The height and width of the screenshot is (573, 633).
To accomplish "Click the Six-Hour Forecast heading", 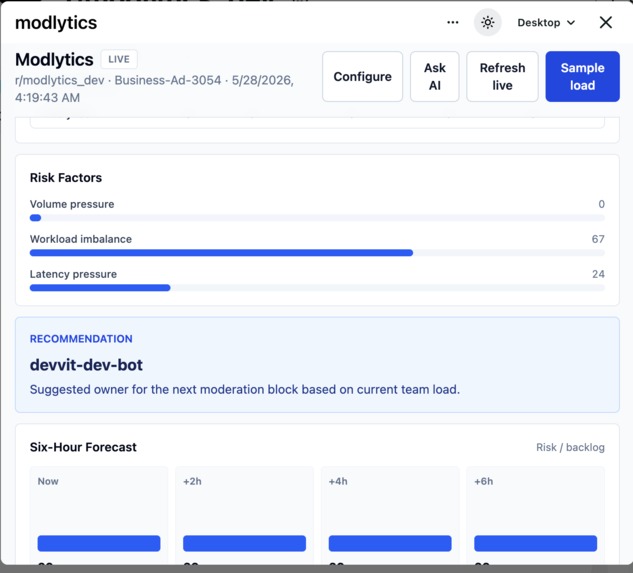I will (83, 447).
